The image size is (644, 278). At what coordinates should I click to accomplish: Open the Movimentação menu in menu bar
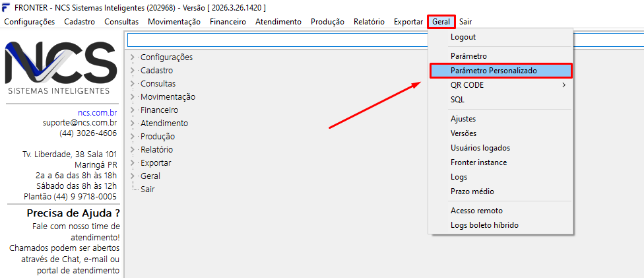pyautogui.click(x=174, y=22)
